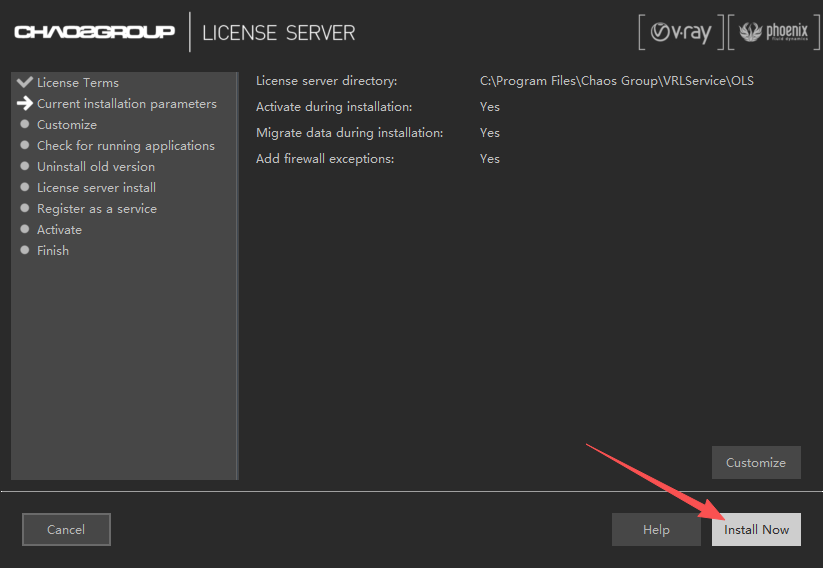Click the Customize button at bottom right
823x568 pixels.
click(756, 462)
